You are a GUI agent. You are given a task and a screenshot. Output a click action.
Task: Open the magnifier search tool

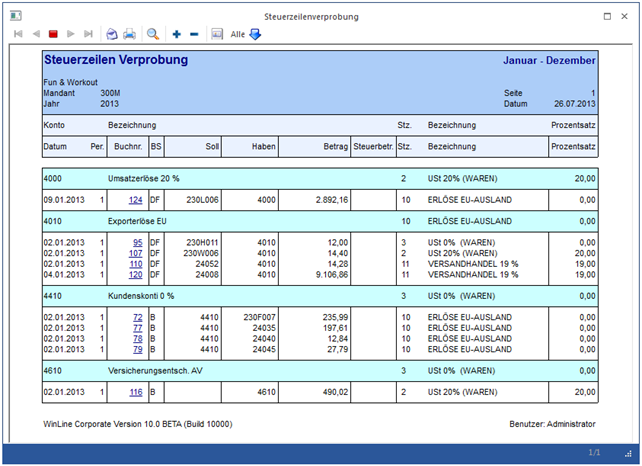coord(153,34)
